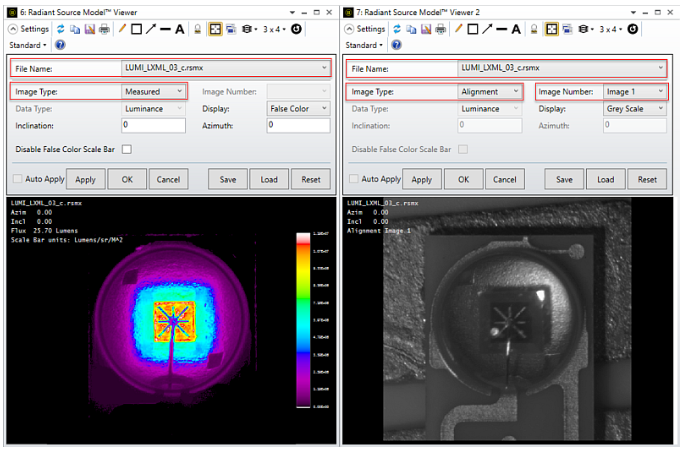Select rectangle annotation tool in left viewer
Viewport: 684px width, 455px height.
pyautogui.click(x=136, y=29)
